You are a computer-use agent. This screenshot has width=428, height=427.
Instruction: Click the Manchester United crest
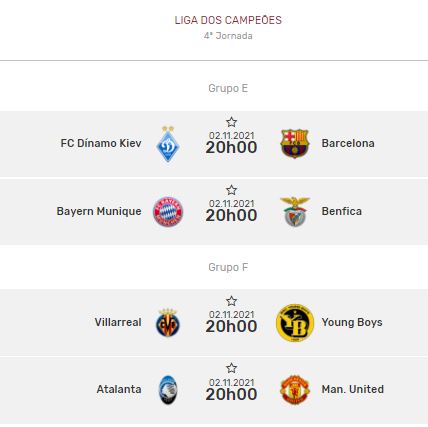pyautogui.click(x=295, y=389)
